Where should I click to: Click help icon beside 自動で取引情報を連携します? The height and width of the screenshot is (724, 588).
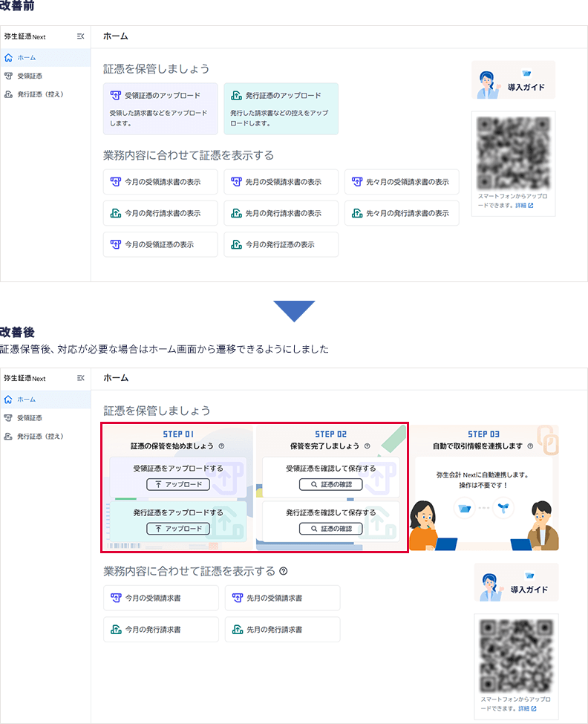[x=530, y=446]
